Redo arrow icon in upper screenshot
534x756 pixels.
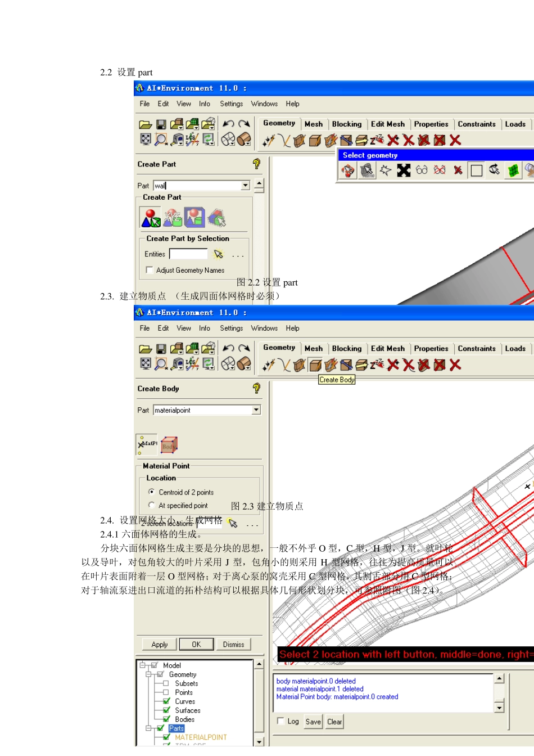[244, 124]
